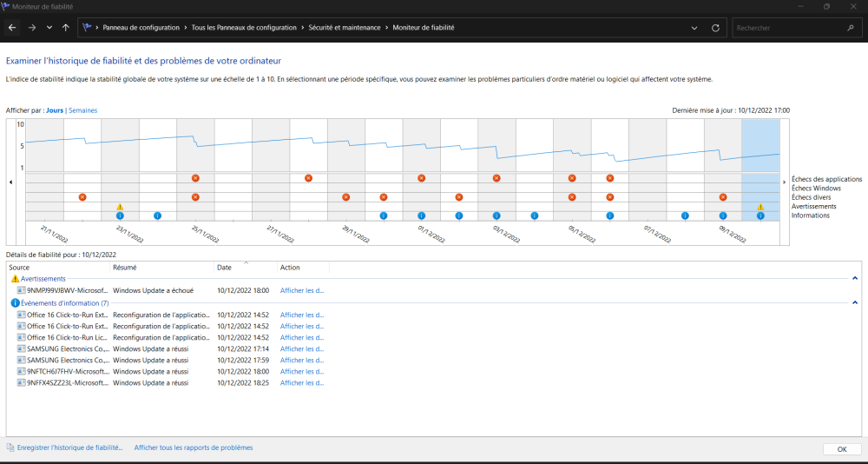
Task: Click the leftmost warning triangle in chart
Action: (121, 207)
